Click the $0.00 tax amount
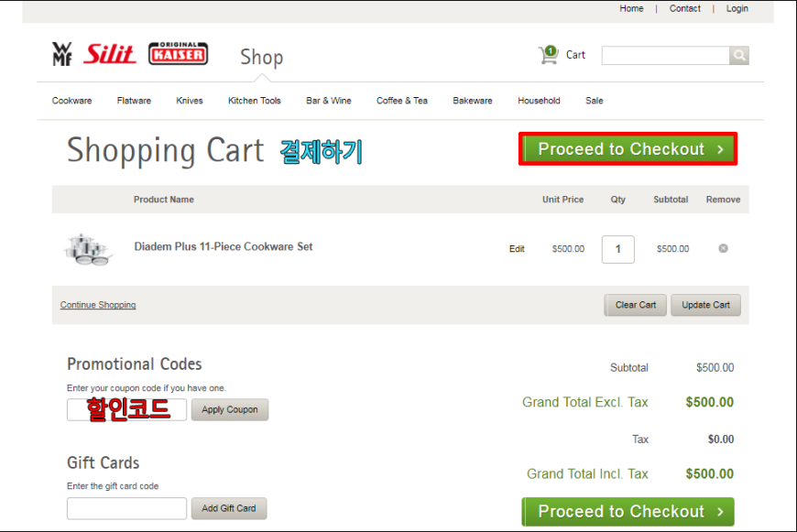This screenshot has height=532, width=797. pos(721,439)
